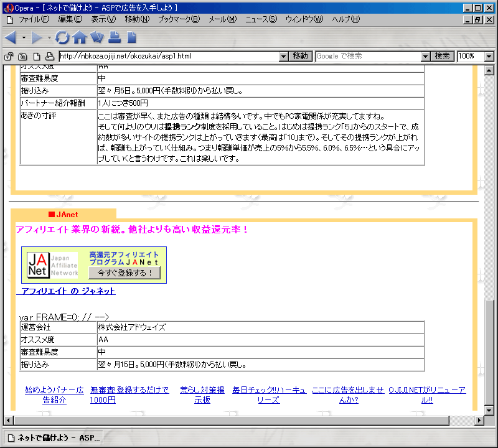498x448 pixels.
Task: Open the ニュース(S) menu
Action: (x=261, y=19)
